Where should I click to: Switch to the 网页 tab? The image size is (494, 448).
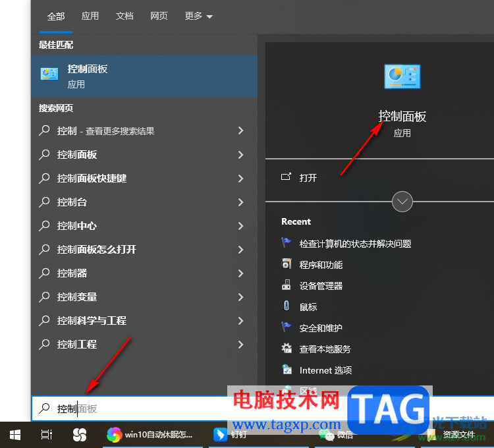click(x=159, y=16)
